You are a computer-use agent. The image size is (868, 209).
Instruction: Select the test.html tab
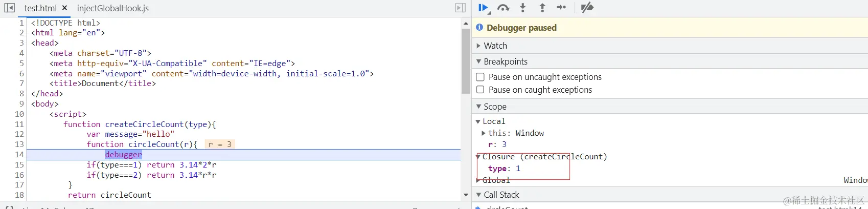point(40,8)
